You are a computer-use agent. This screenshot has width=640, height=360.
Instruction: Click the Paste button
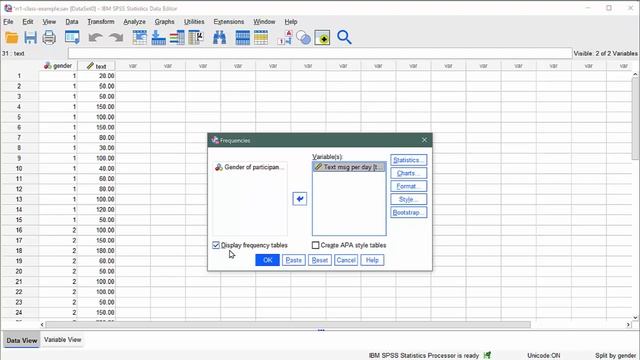[x=293, y=260]
